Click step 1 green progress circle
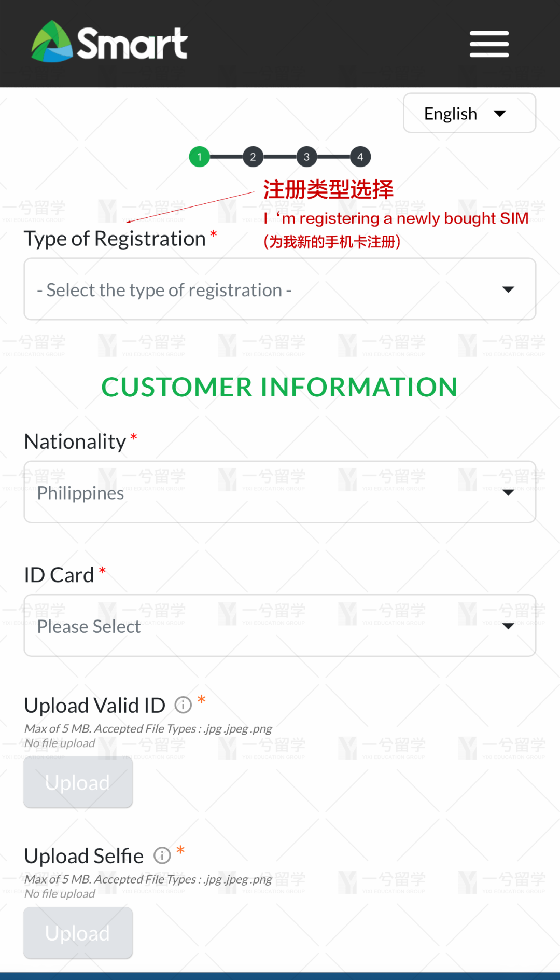 (x=199, y=157)
